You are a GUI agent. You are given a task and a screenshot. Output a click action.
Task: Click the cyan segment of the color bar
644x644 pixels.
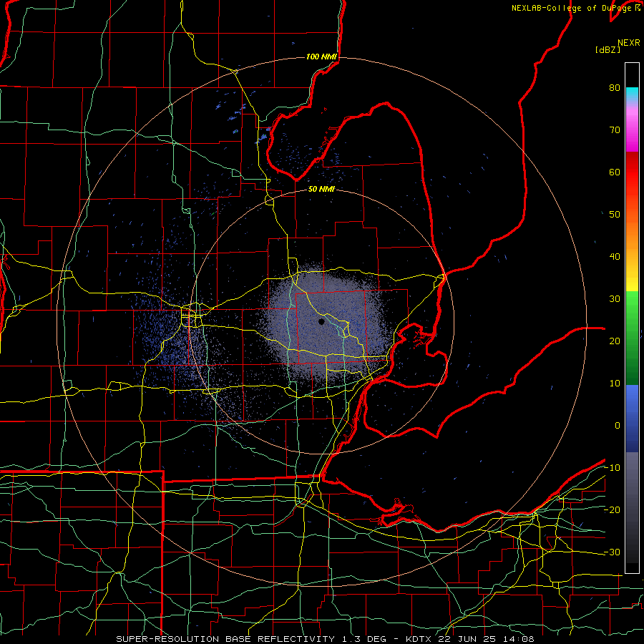coord(632,94)
